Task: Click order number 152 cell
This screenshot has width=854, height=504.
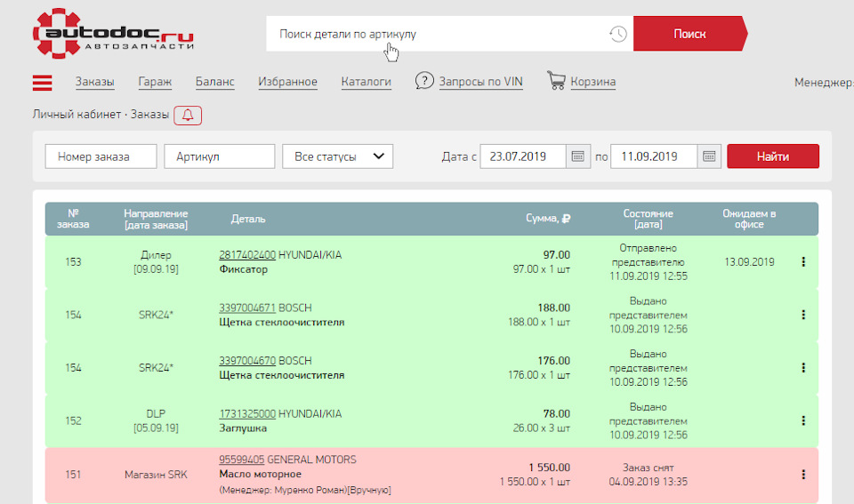Action: (x=73, y=420)
